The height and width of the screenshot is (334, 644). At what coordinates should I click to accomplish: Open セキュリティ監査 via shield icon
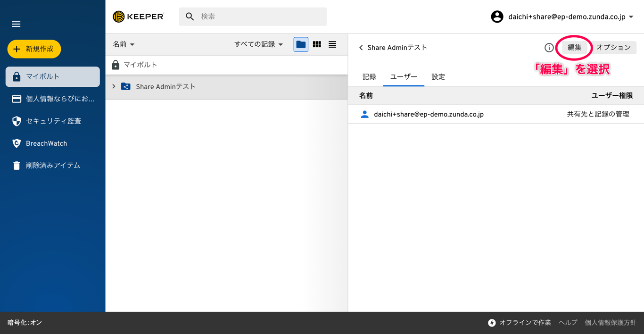52,121
